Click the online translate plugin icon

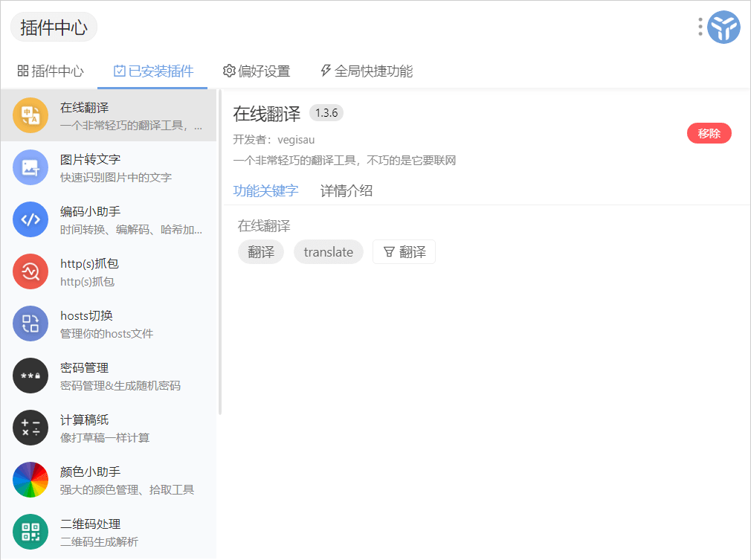pos(30,115)
